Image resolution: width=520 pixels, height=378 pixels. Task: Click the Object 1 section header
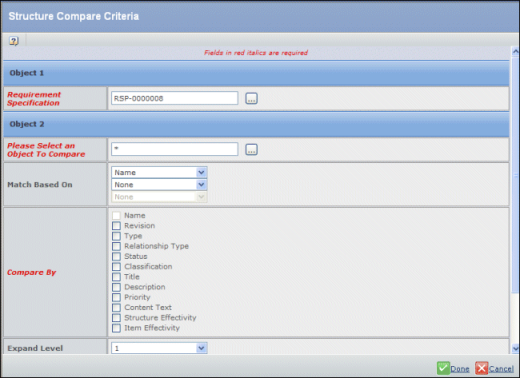pos(256,73)
